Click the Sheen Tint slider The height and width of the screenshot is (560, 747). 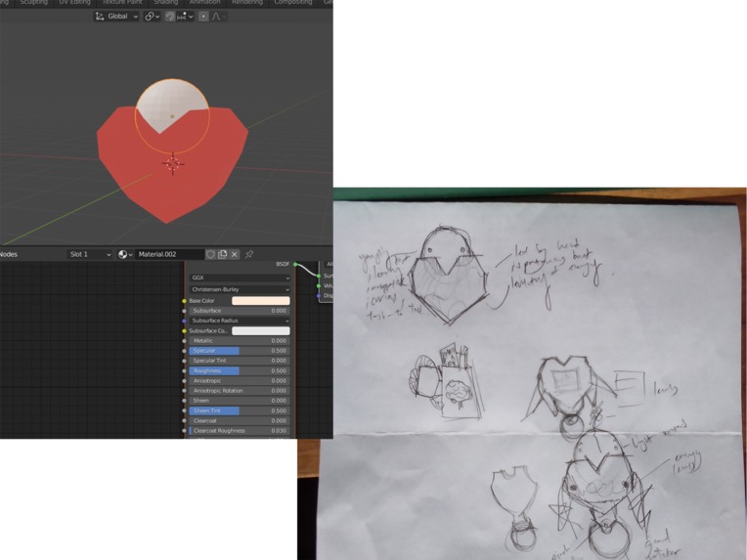click(x=240, y=410)
